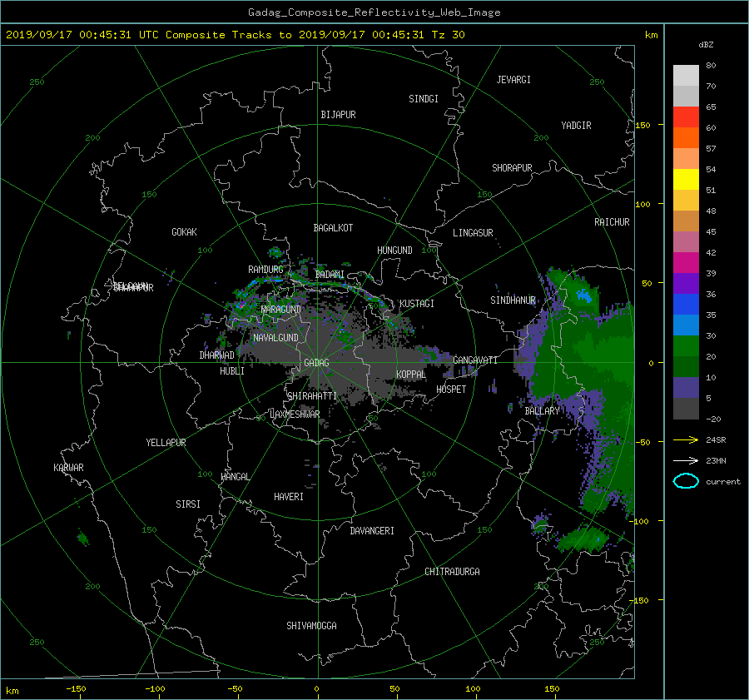Click the SHORAPUR city label
Image resolution: width=749 pixels, height=700 pixels.
(512, 168)
